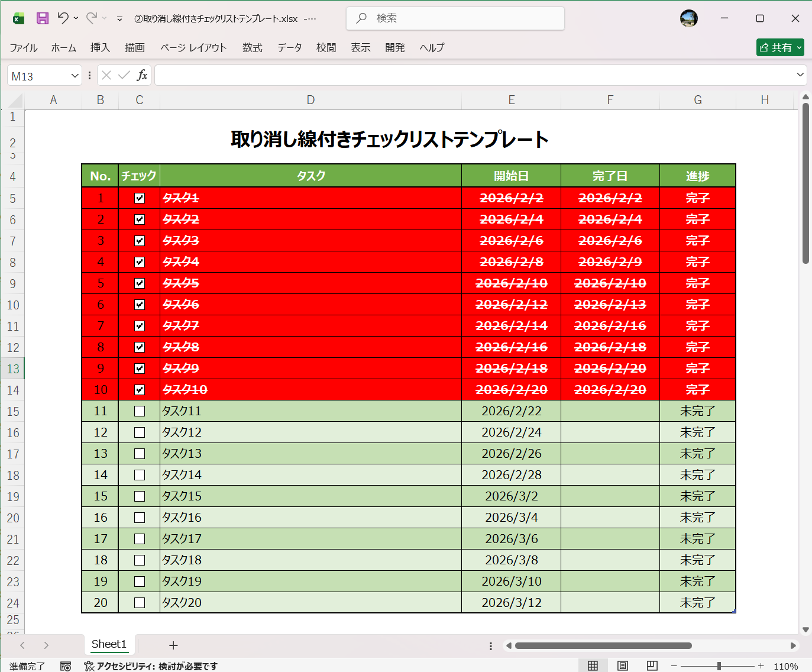Click inside the search box
Image resolution: width=812 pixels, height=672 pixels.
coord(455,18)
